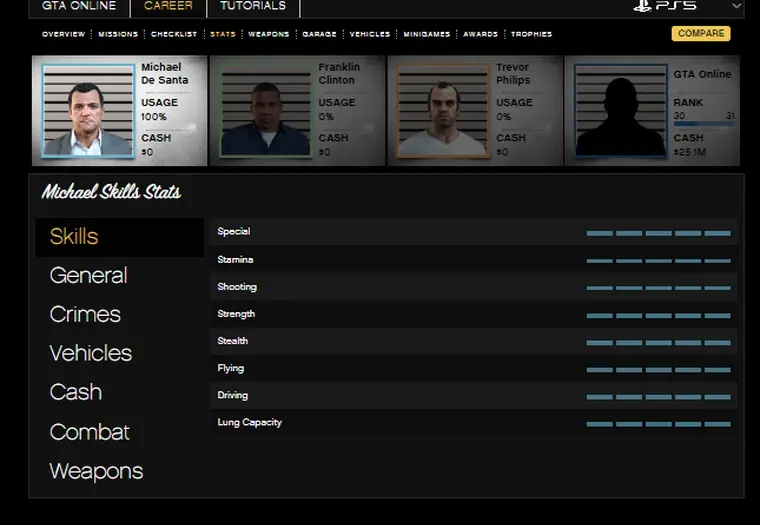760x525 pixels.
Task: Click the Driving skill bar
Action: click(658, 397)
